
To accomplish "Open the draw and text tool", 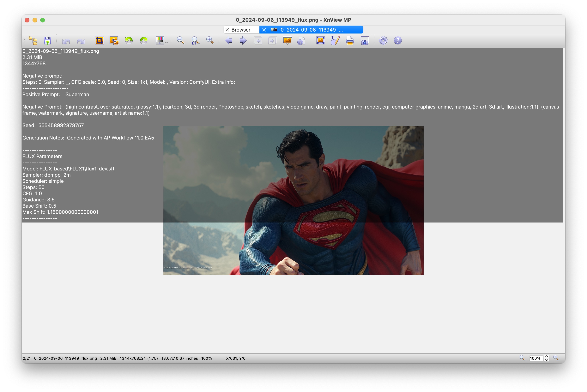I will coord(335,40).
